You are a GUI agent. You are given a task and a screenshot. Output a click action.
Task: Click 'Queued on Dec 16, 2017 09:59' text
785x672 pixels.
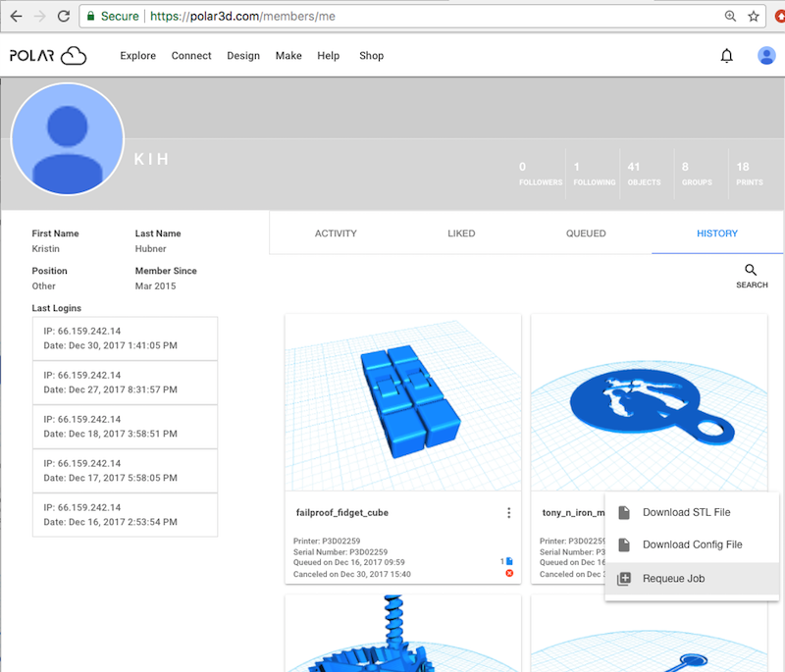(349, 562)
